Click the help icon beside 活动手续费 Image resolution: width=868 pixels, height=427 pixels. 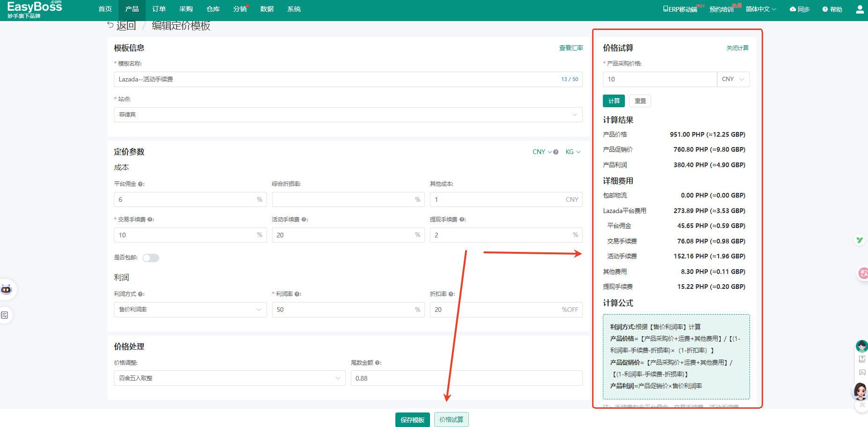click(304, 220)
